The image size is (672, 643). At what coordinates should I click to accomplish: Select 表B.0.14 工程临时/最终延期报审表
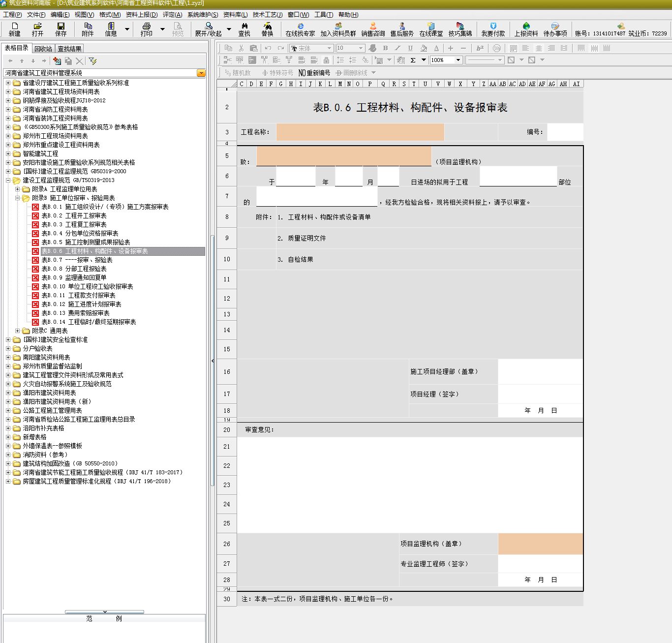point(89,322)
